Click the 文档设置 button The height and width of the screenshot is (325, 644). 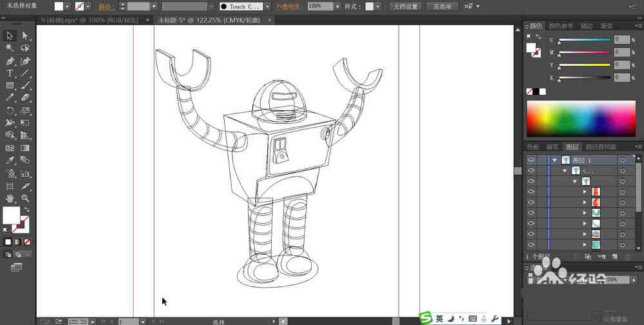406,6
